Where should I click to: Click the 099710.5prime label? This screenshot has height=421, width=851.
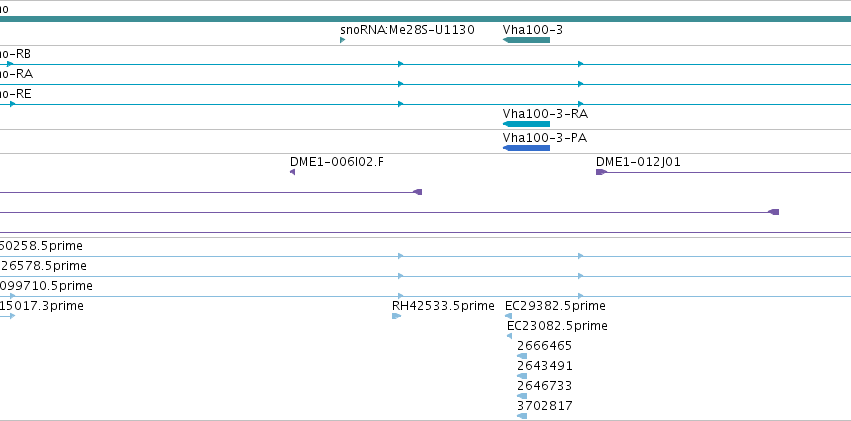[x=46, y=286]
